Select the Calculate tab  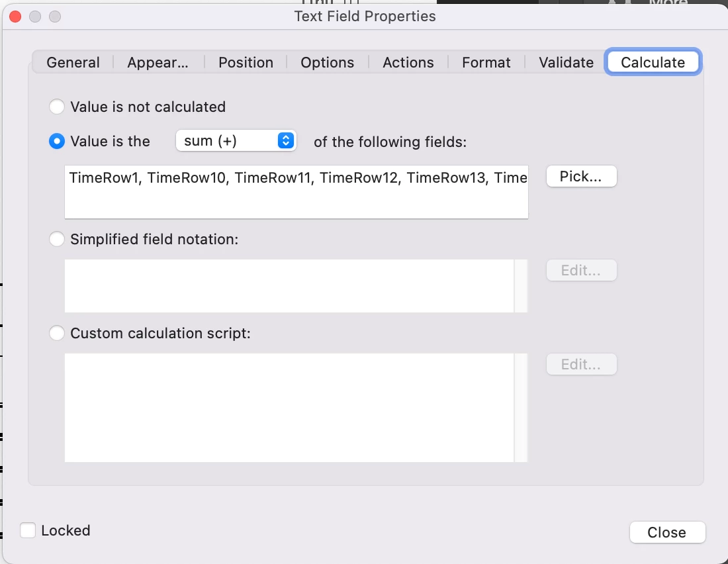pyautogui.click(x=653, y=62)
